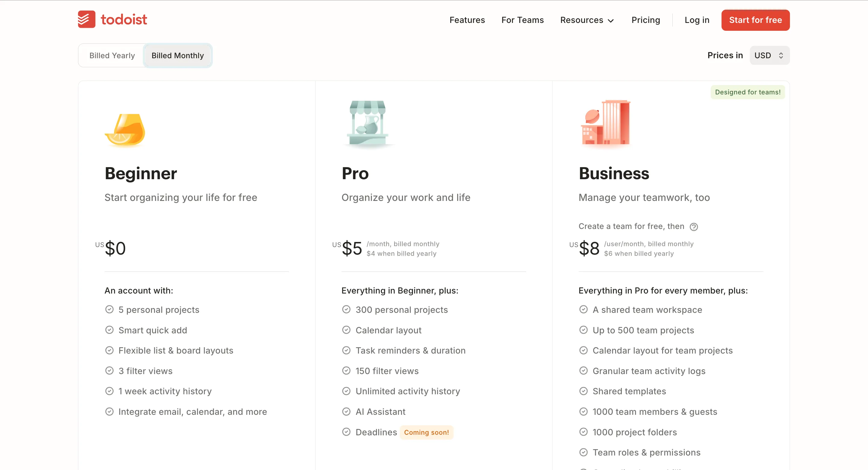This screenshot has height=470, width=868.
Task: Click the todoist wordmark text
Action: coord(124,20)
